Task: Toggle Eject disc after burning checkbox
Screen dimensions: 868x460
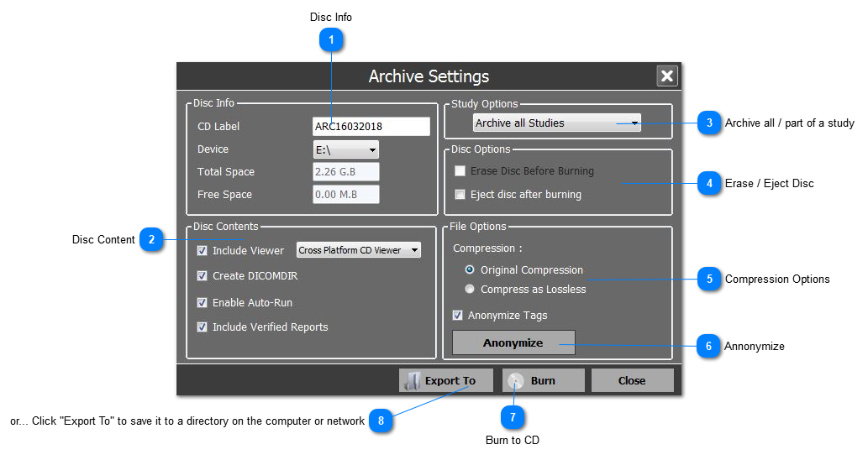Action: (460, 194)
